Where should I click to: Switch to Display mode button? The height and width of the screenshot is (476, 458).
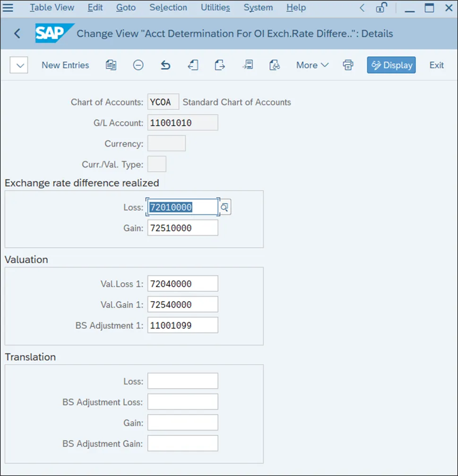(x=391, y=65)
